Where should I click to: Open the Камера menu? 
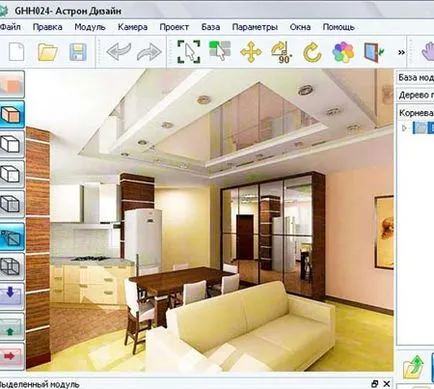click(x=132, y=27)
